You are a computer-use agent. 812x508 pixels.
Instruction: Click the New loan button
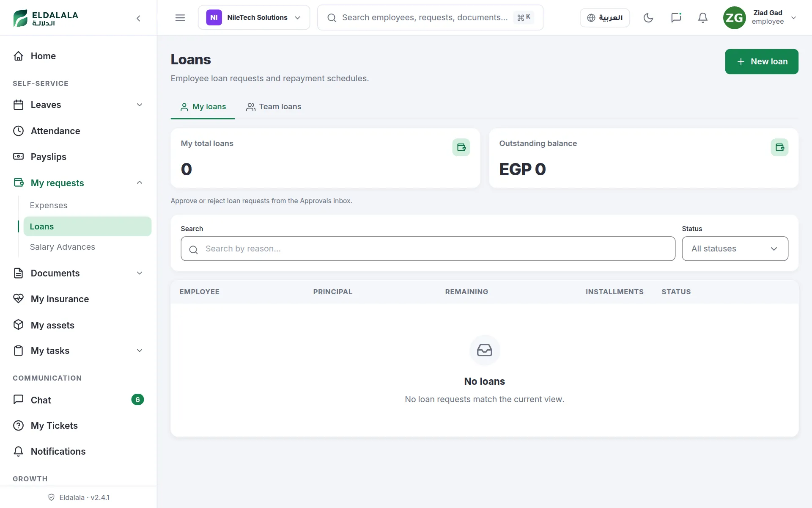pyautogui.click(x=762, y=61)
